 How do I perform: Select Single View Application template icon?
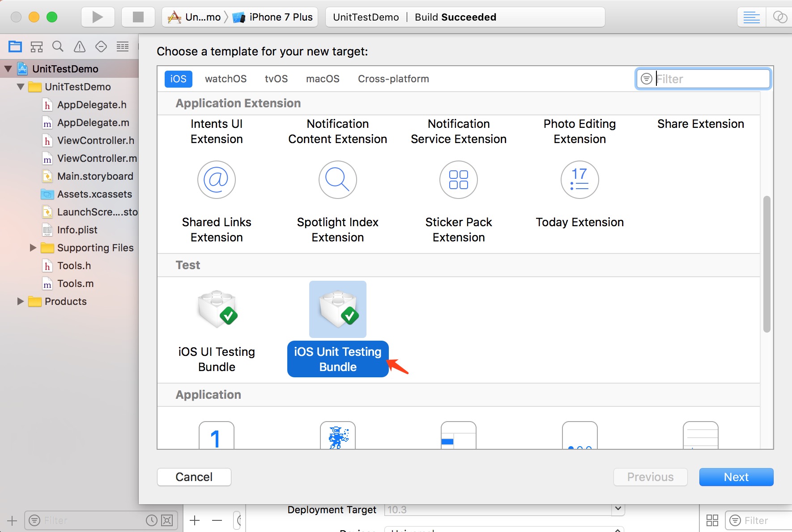point(217,435)
